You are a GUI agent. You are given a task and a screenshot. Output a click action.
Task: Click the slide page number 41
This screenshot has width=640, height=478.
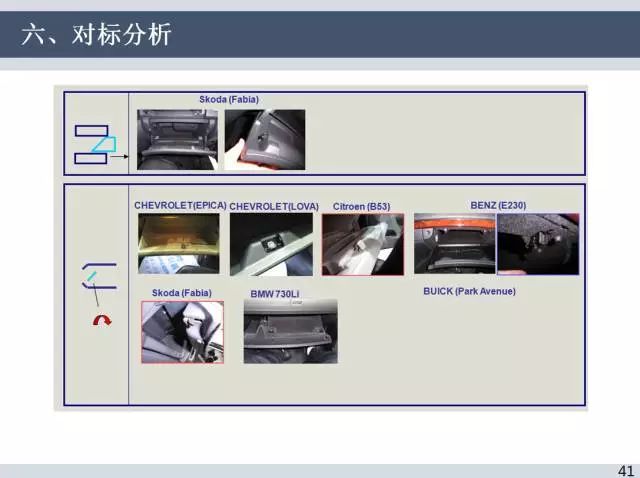pos(626,471)
